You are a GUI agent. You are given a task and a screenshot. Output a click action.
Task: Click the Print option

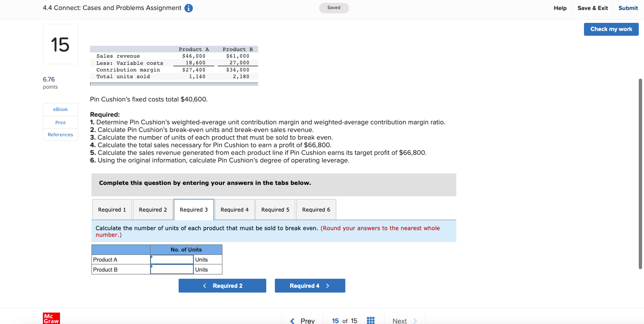(60, 122)
